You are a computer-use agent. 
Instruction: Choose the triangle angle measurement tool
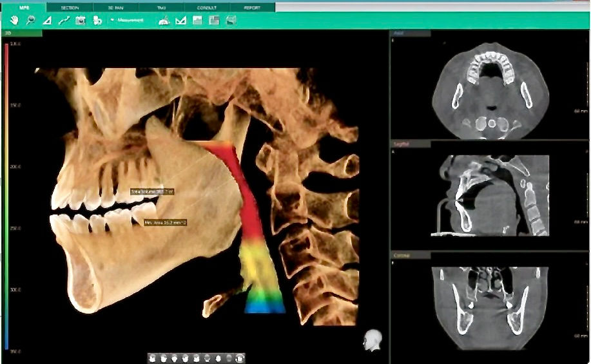click(x=47, y=21)
